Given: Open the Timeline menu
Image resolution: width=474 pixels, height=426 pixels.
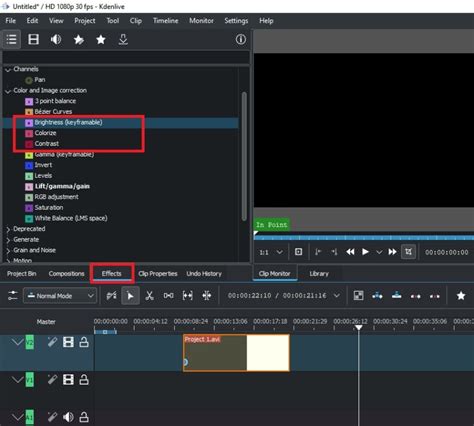Looking at the screenshot, I should (x=165, y=21).
